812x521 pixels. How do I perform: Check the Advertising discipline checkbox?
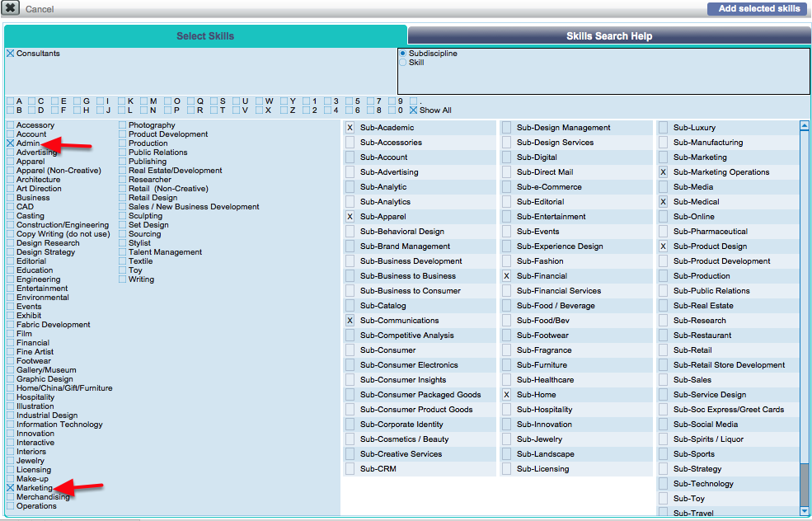[x=10, y=153]
